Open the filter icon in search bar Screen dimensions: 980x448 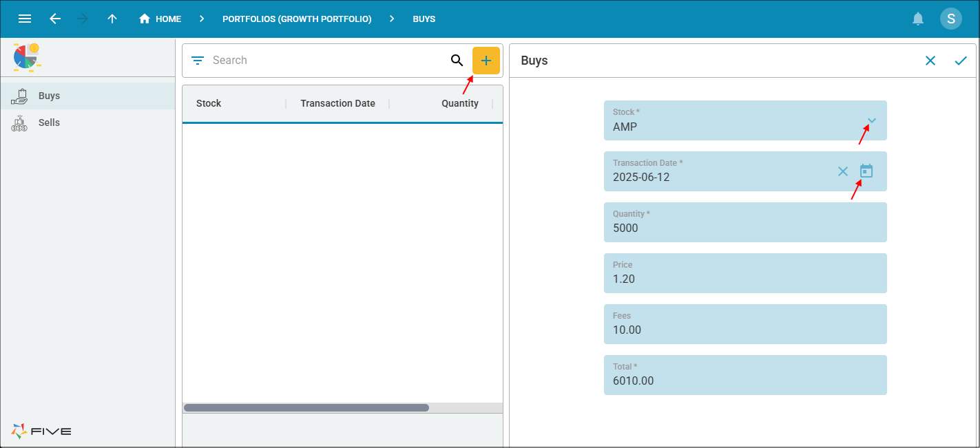click(x=198, y=61)
